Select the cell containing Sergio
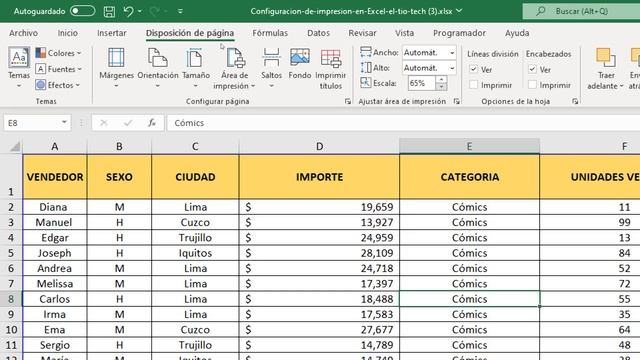Image resolution: width=640 pixels, height=360 pixels. [55, 345]
